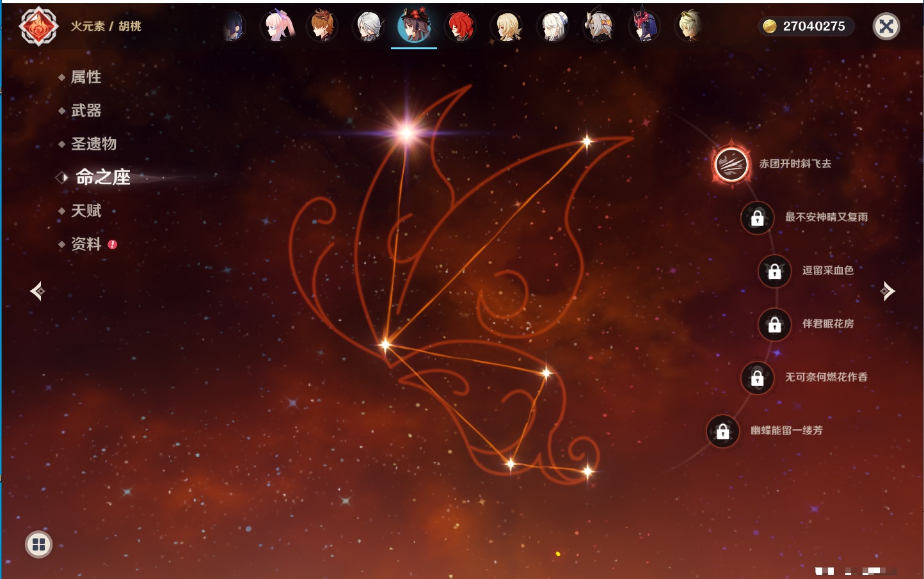Click the 幽蝶能留一缕芳 constellation label

[787, 431]
